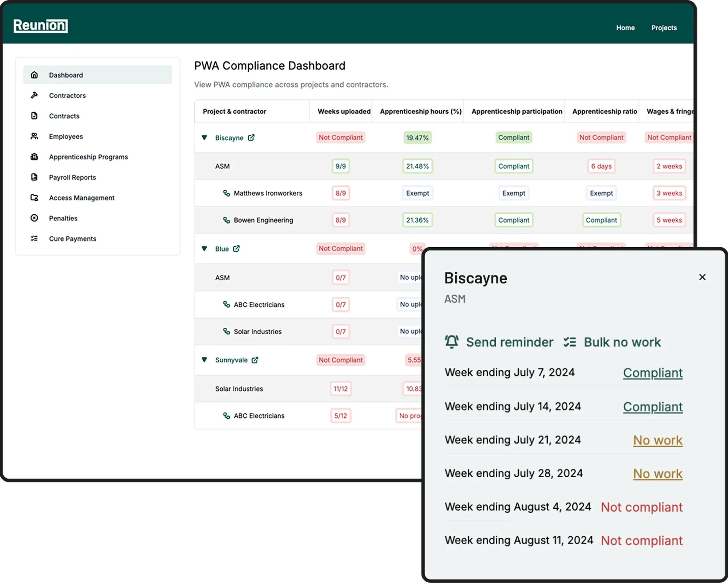This screenshot has width=728, height=583.
Task: Collapse the Sunnyvale project row
Action: (204, 360)
